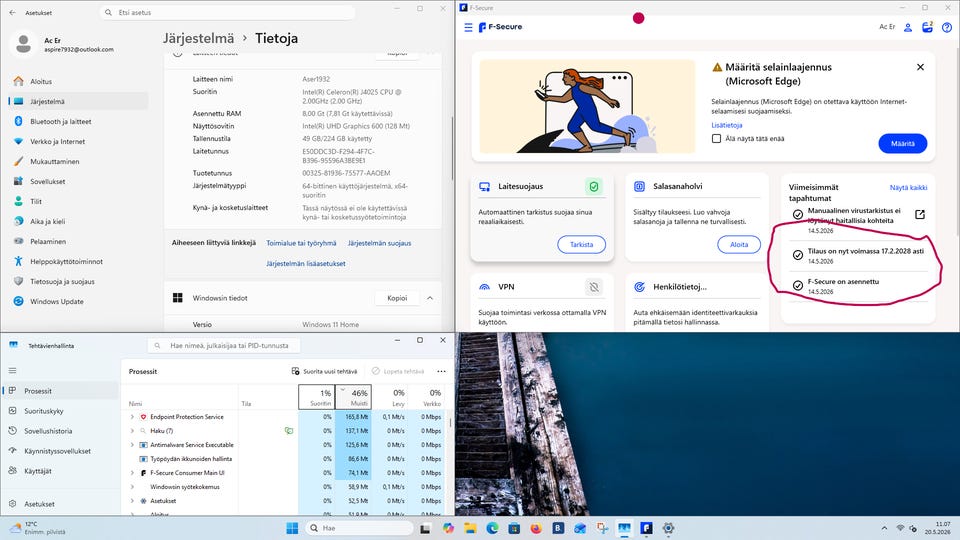960x540 pixels.
Task: Tick the Älä näytä tätä enää checkbox
Action: point(716,138)
